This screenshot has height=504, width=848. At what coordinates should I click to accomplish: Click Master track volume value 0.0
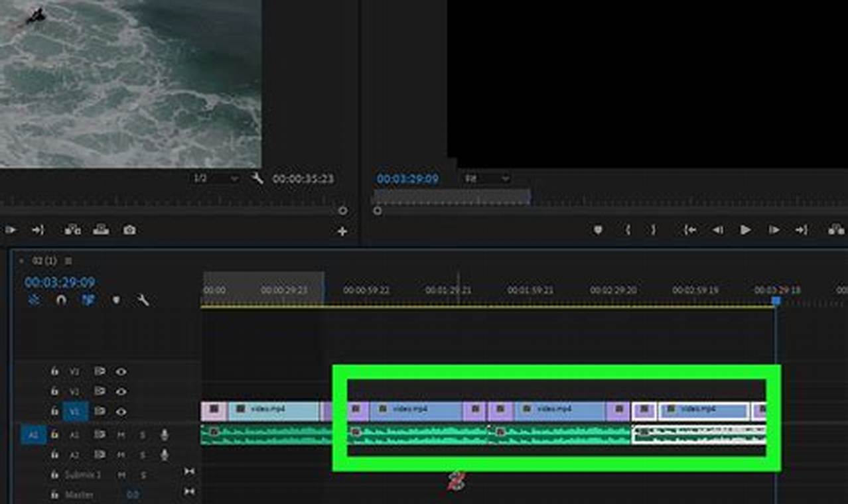click(x=133, y=495)
